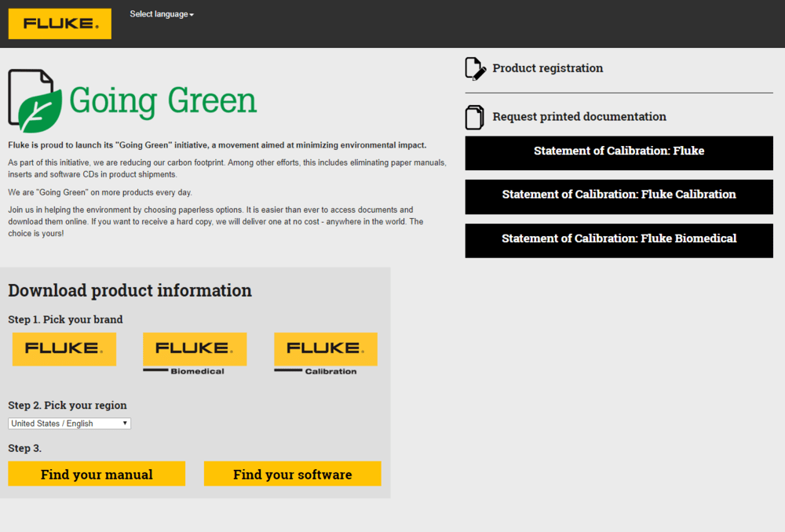Open the Select language dropdown
785x532 pixels.
(161, 14)
